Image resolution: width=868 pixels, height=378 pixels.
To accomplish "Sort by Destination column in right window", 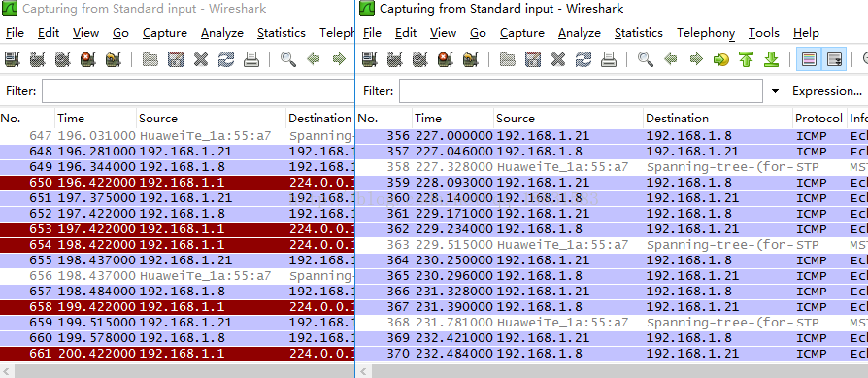I will point(718,118).
